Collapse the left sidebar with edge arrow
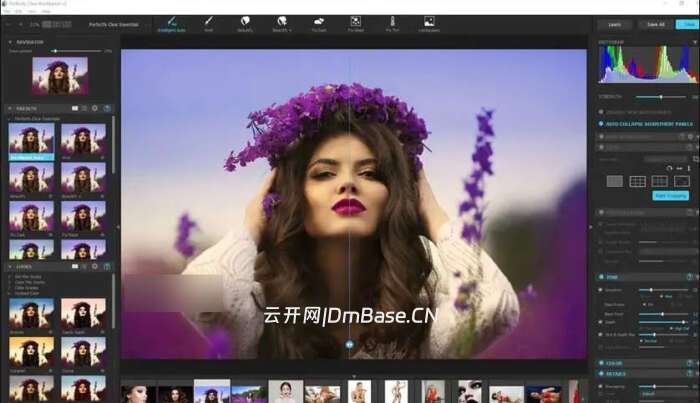This screenshot has width=700, height=403. (x=118, y=227)
